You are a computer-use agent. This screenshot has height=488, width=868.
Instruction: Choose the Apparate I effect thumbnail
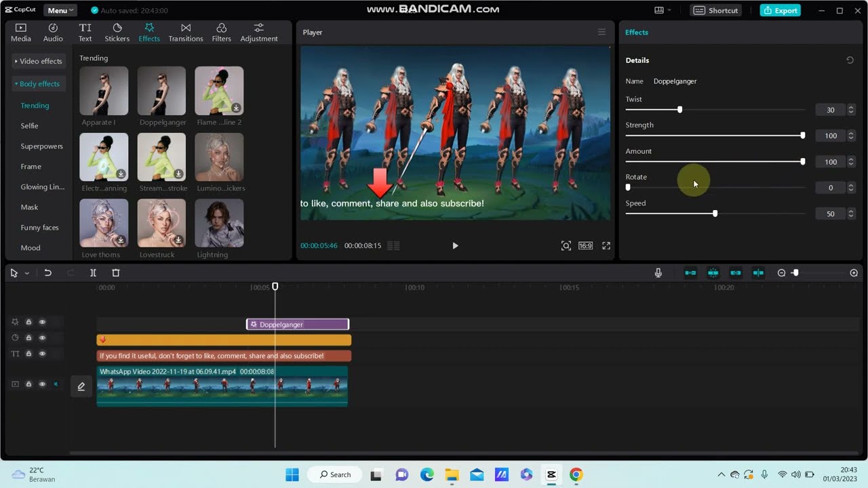coord(104,91)
